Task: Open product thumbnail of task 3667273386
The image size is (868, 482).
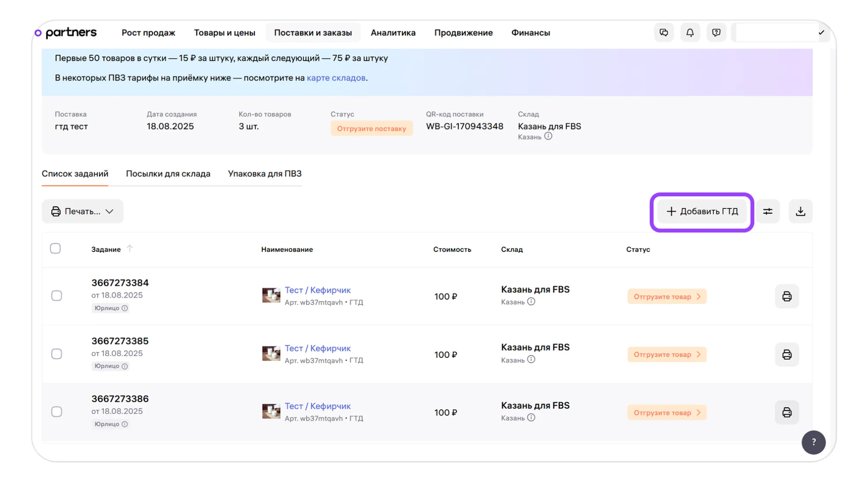Action: pos(271,411)
